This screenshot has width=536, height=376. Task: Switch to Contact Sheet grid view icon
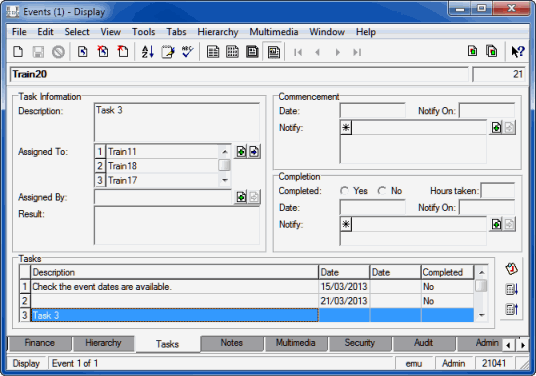(x=232, y=52)
